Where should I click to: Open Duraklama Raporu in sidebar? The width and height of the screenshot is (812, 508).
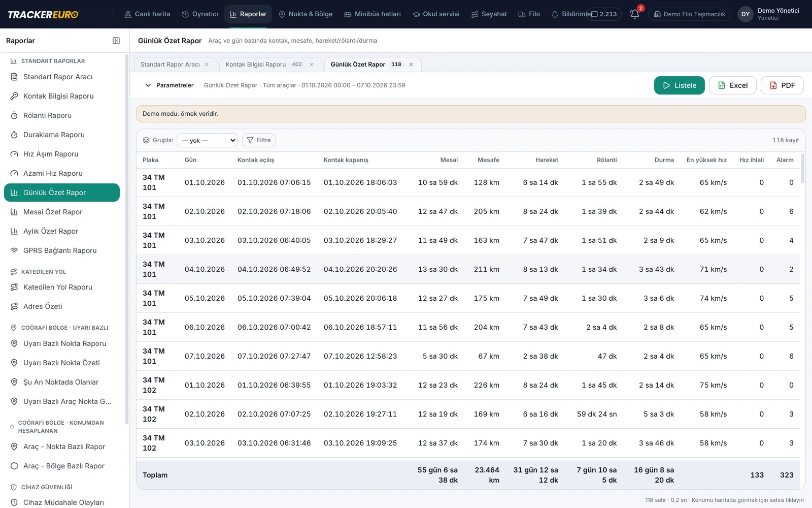point(62,135)
